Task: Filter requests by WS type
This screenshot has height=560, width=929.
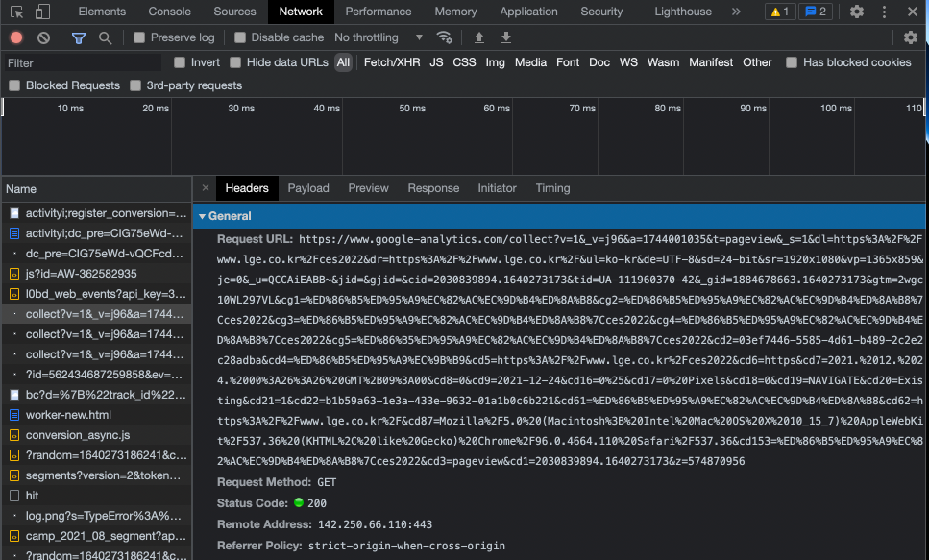Action: pos(628,62)
